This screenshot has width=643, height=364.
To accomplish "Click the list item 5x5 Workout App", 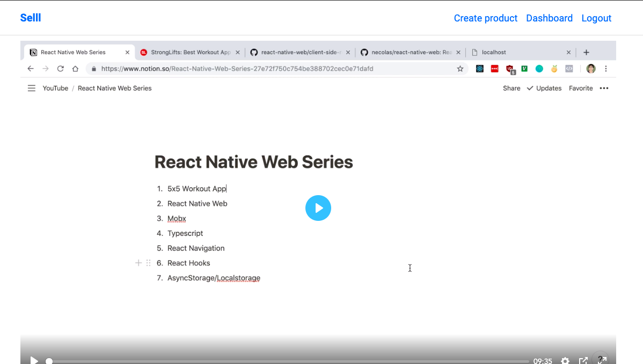I will click(197, 189).
